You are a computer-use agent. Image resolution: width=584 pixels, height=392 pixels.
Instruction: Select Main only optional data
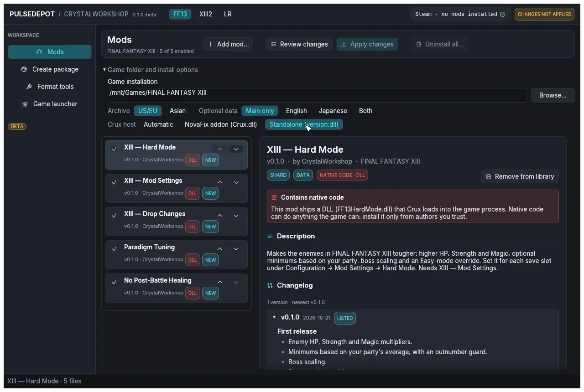[260, 111]
